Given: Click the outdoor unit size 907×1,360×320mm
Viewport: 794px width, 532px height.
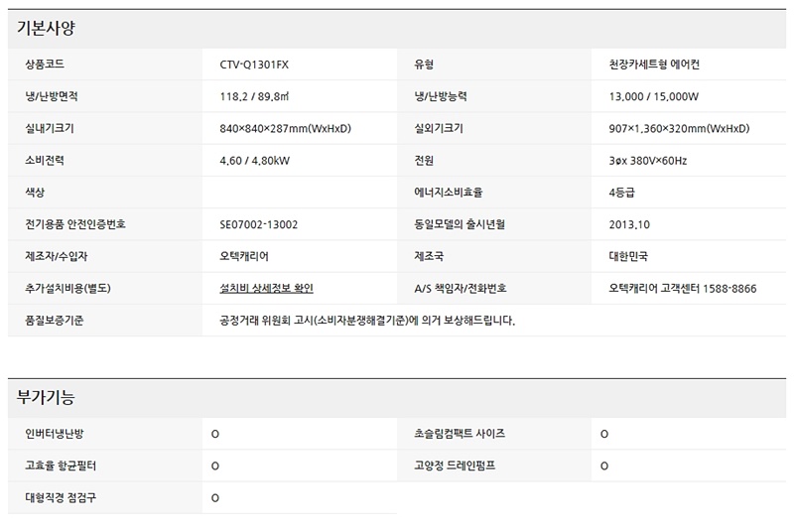Looking at the screenshot, I should pos(679,129).
